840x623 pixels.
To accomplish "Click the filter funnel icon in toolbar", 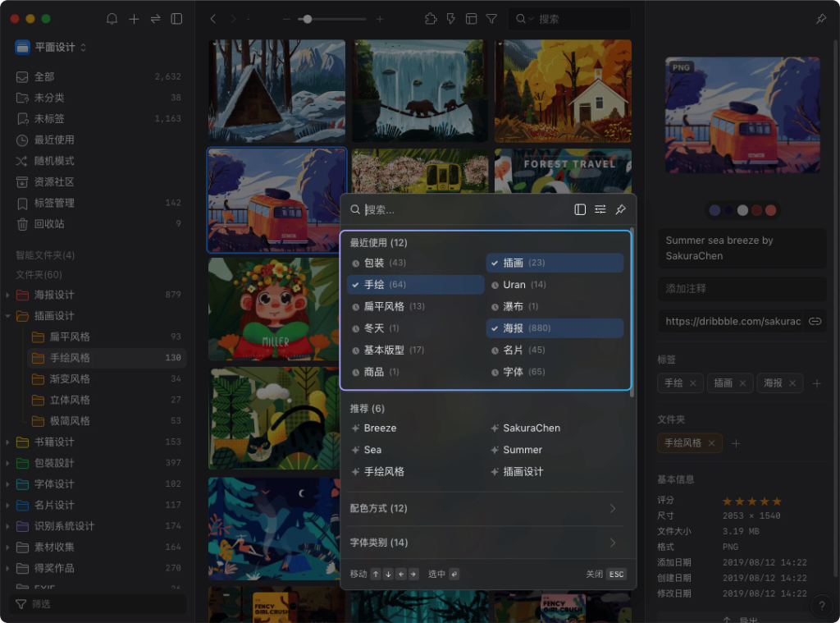I will pyautogui.click(x=491, y=19).
